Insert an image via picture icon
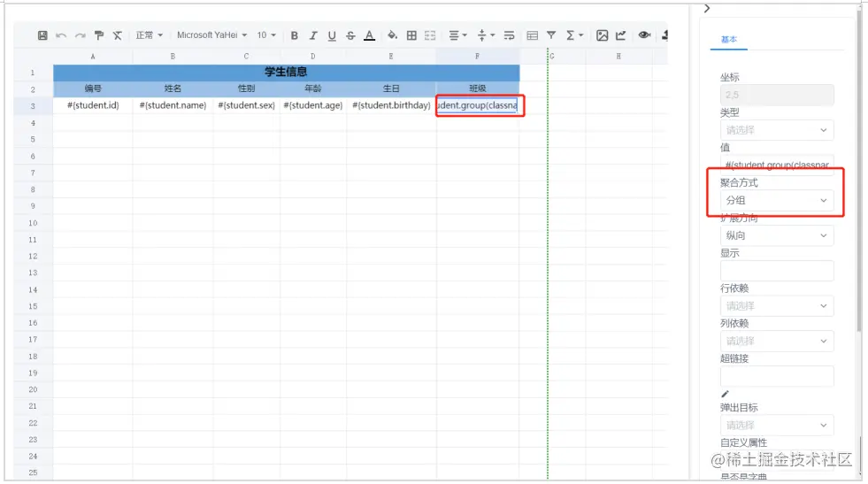The image size is (868, 484). (x=603, y=35)
